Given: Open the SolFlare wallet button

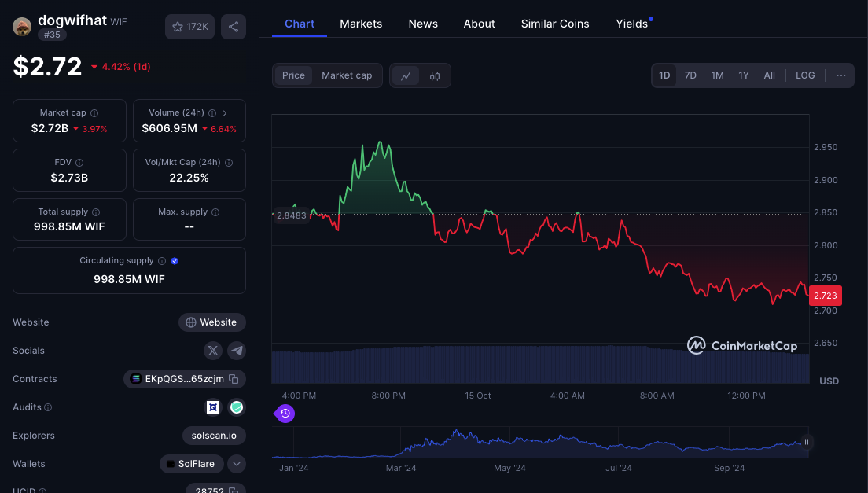Looking at the screenshot, I should pos(192,464).
